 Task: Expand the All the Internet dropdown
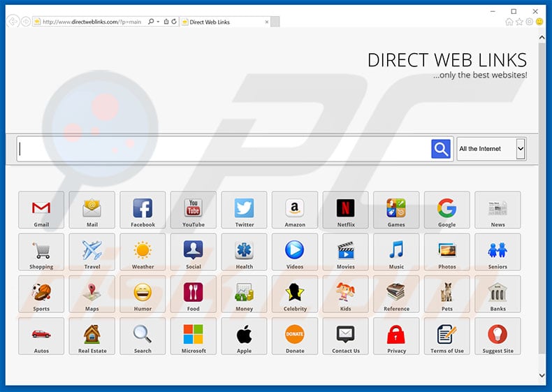491,149
